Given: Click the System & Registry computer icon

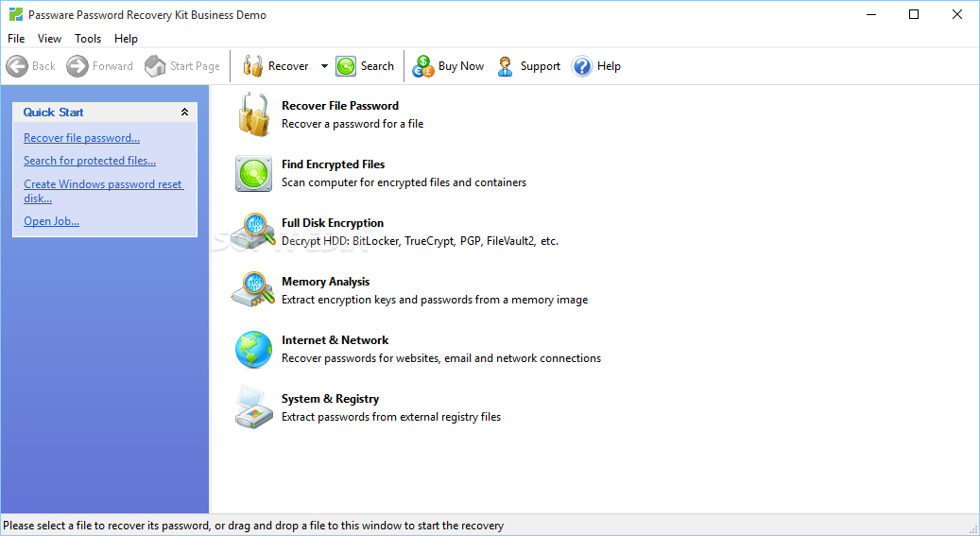Looking at the screenshot, I should [254, 407].
